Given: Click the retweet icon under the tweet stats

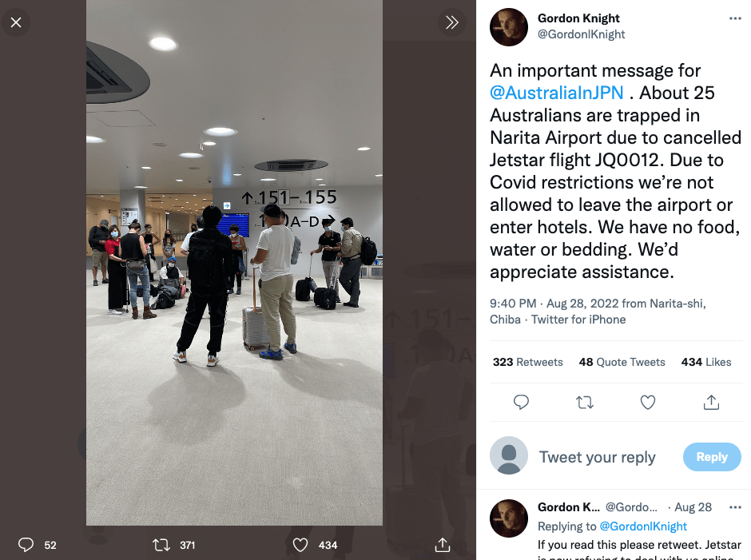Looking at the screenshot, I should click(585, 403).
